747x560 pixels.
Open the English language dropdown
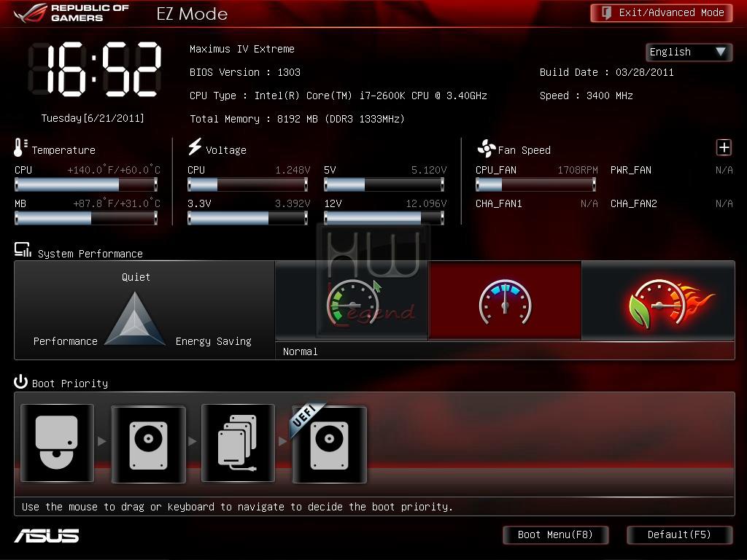[x=689, y=52]
